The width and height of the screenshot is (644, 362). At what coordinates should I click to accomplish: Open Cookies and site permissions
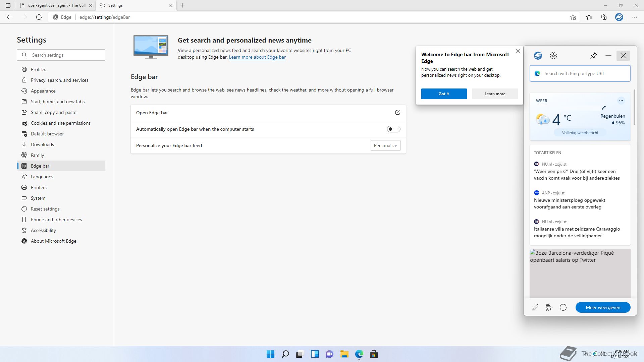(61, 123)
